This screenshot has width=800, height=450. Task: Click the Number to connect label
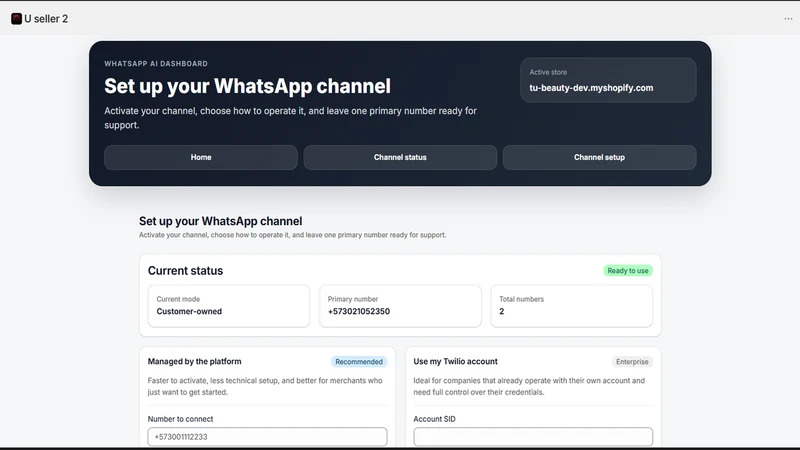point(180,419)
